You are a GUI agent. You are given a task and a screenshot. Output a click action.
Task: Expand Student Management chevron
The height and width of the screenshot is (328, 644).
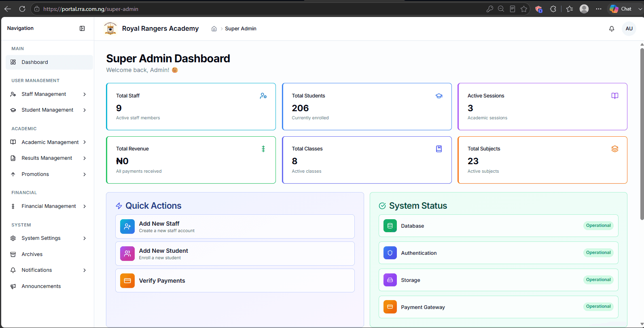tap(85, 110)
